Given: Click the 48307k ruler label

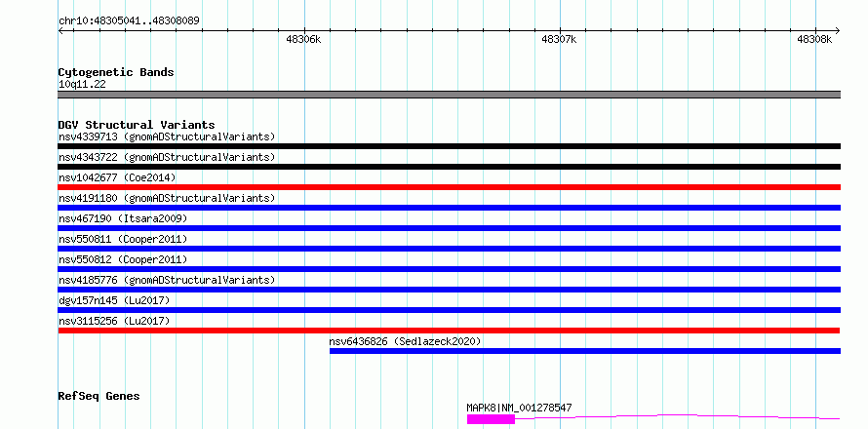Looking at the screenshot, I should coord(559,39).
